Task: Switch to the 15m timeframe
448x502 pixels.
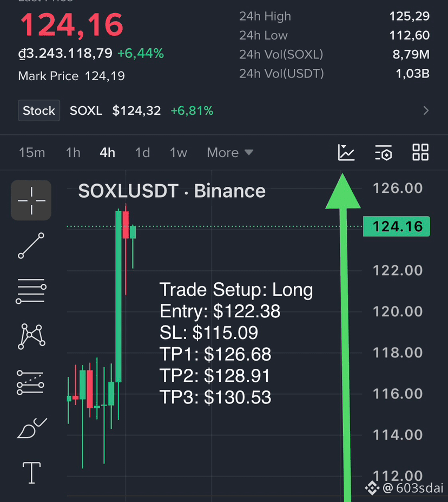Action: click(32, 153)
